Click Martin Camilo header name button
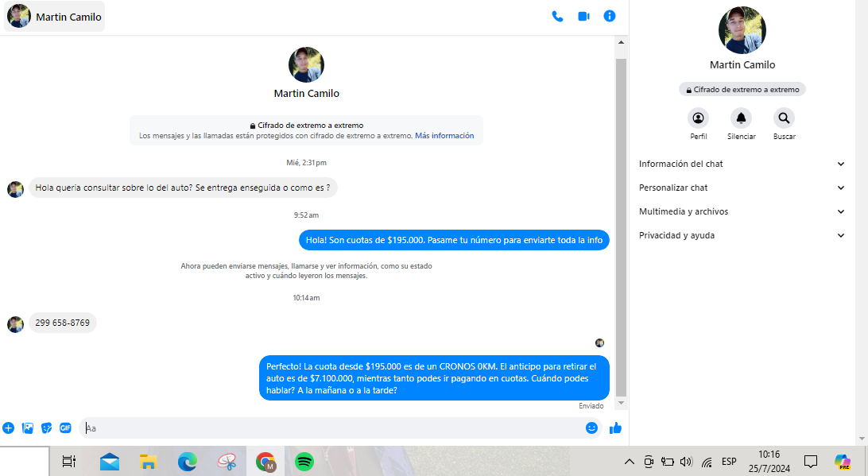Screen dimensions: 868x476 click(54, 17)
